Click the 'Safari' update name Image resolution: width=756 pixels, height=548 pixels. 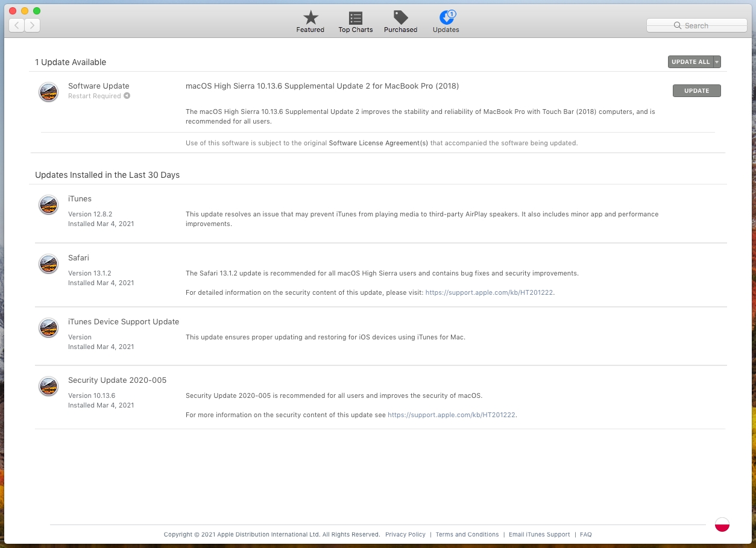pos(78,257)
